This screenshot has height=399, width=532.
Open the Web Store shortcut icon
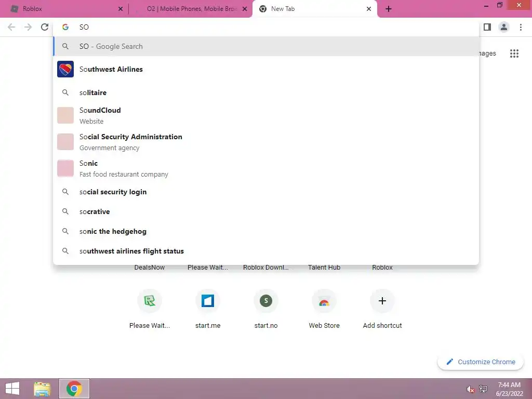coord(324,301)
